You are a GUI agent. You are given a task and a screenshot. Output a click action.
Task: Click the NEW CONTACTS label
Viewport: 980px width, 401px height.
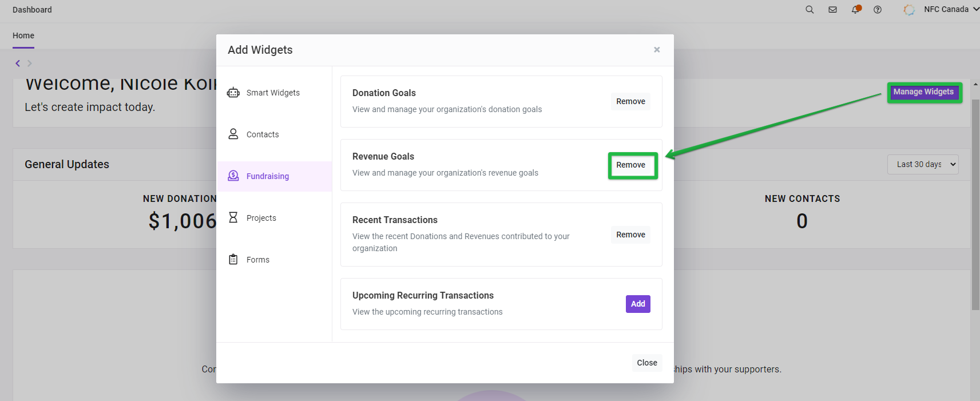pos(803,198)
